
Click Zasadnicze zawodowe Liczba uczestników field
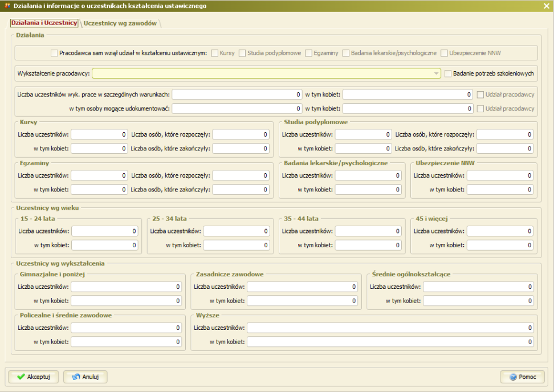302,287
